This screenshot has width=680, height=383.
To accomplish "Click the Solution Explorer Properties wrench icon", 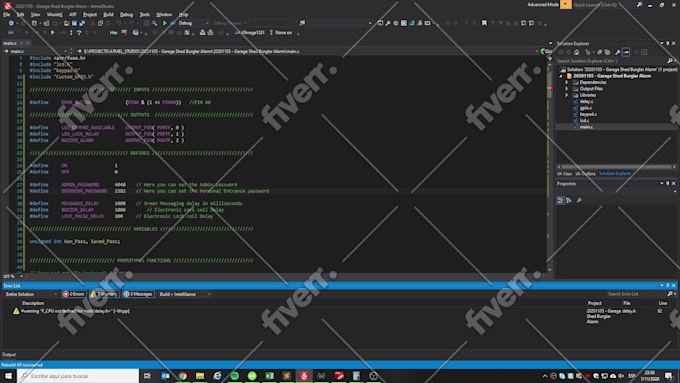I will (618, 52).
